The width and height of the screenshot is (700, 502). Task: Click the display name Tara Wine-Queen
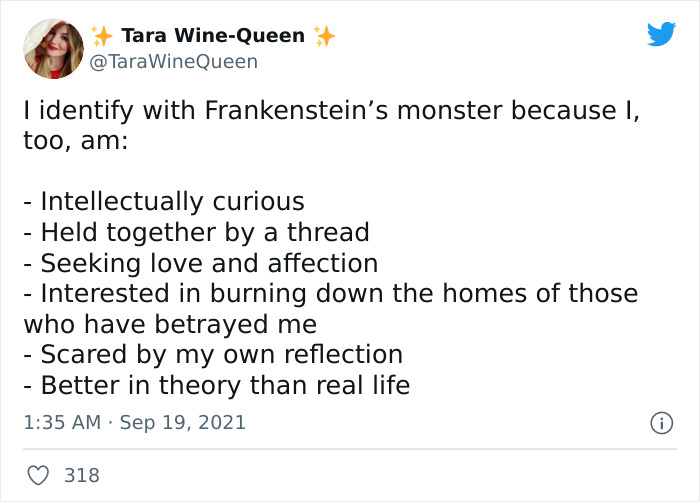pos(213,36)
